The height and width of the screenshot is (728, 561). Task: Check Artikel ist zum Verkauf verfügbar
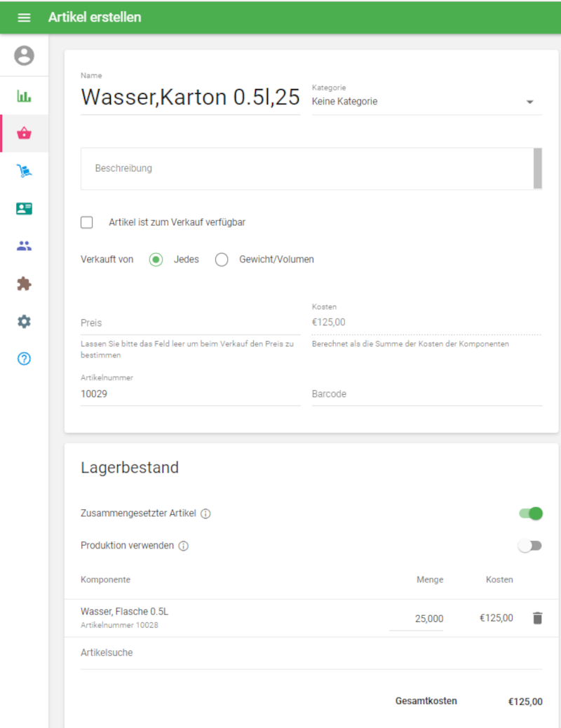tap(86, 222)
